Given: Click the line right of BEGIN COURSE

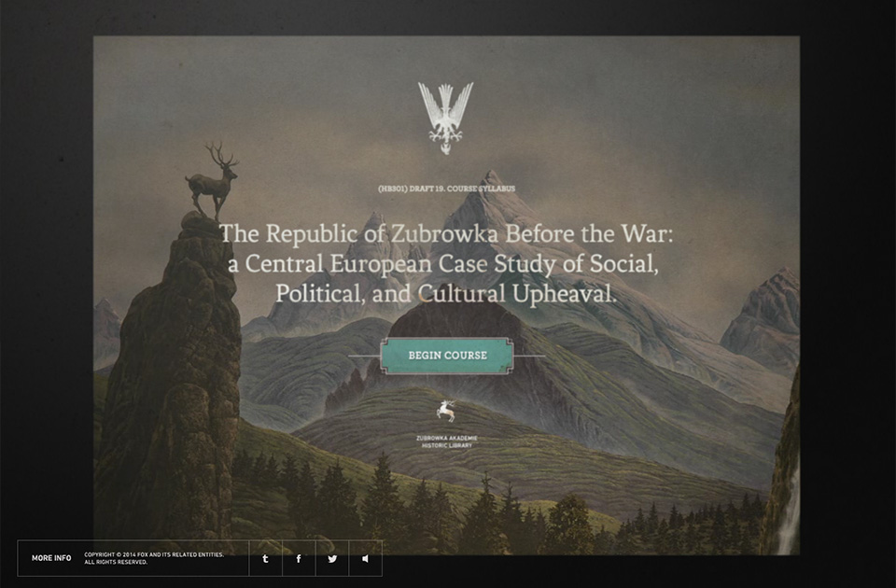Looking at the screenshot, I should coord(529,356).
